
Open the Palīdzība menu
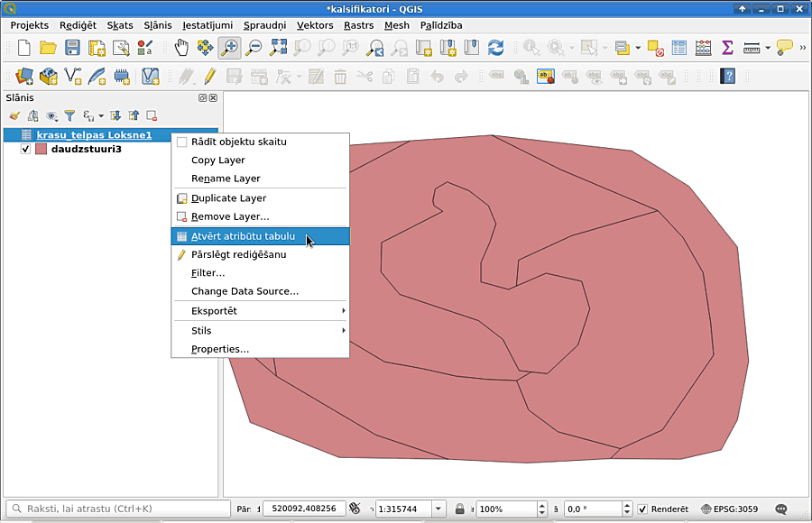[441, 25]
